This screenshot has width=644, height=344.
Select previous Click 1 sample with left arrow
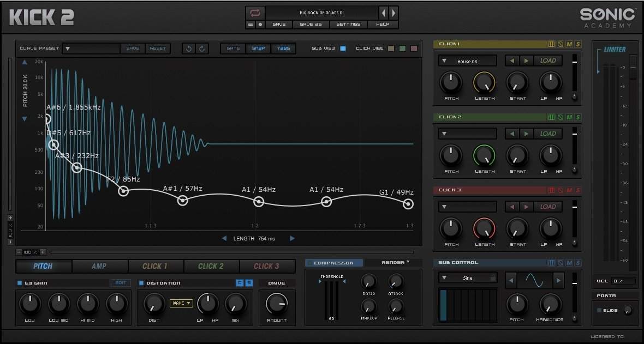click(x=512, y=61)
